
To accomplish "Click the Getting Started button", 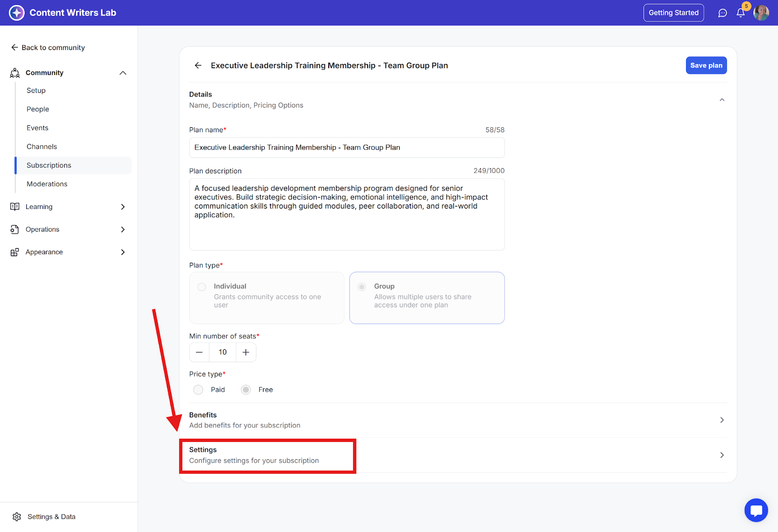I will (x=673, y=13).
